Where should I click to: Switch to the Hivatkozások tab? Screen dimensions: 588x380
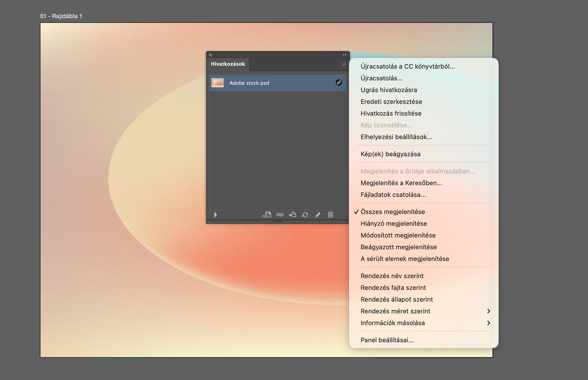[228, 64]
